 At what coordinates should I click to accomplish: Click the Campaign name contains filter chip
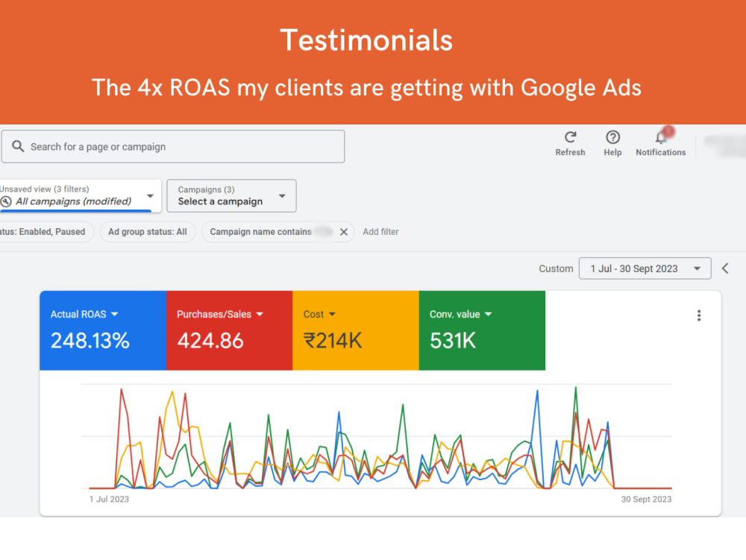pos(278,232)
